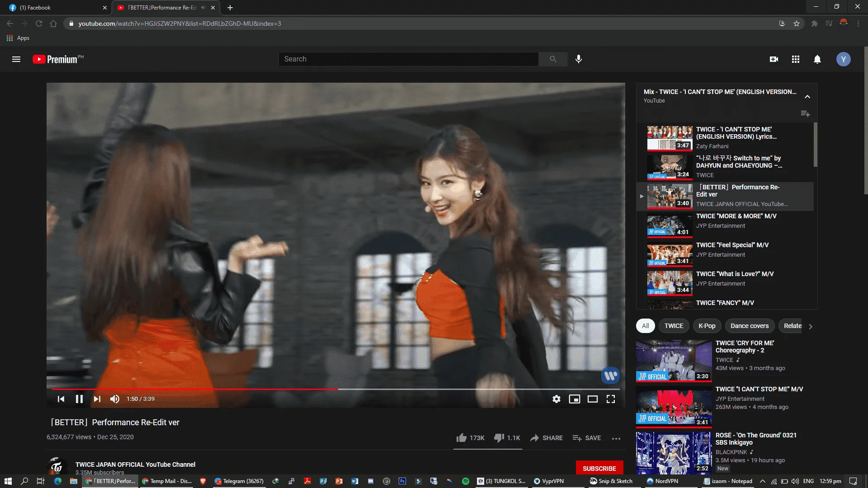
Task: Select the Dance covers filter chip
Action: 750,326
